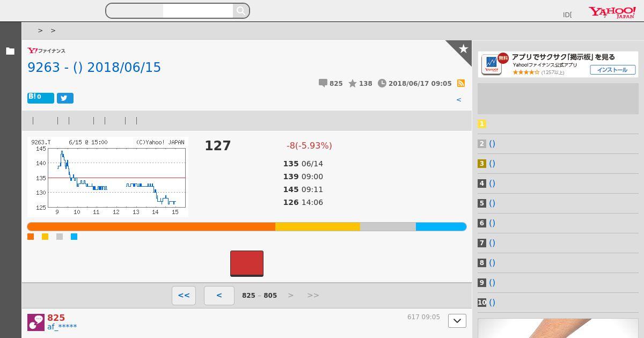Expand post 825 options chevron

pyautogui.click(x=457, y=321)
